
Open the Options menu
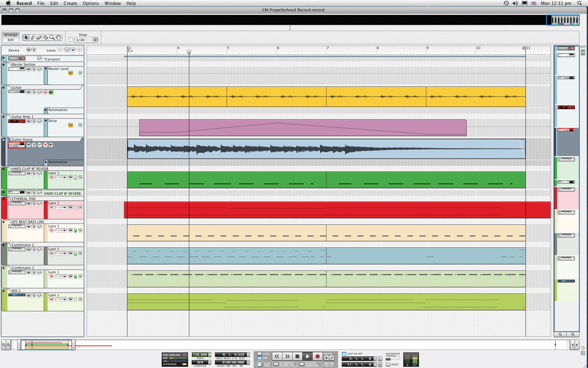point(90,3)
